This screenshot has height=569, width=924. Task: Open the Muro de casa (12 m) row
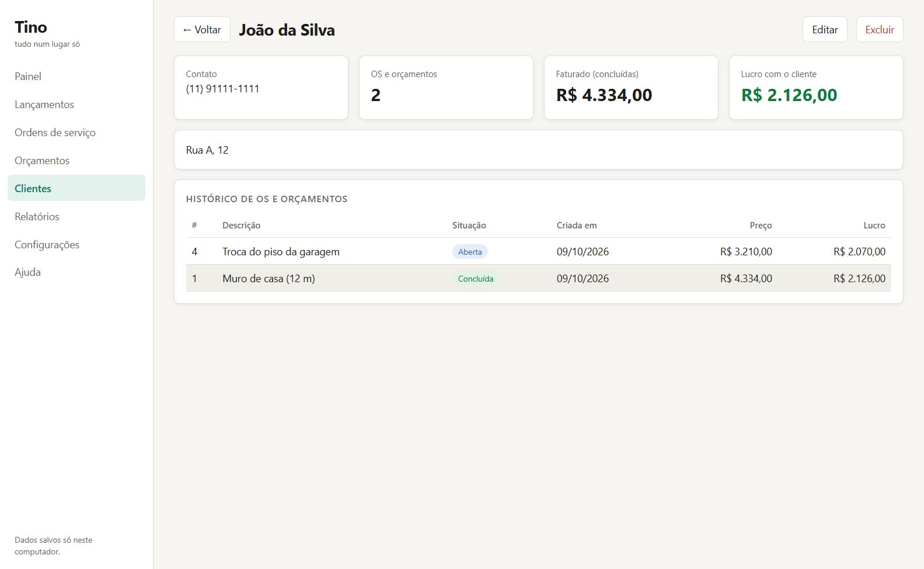click(538, 278)
